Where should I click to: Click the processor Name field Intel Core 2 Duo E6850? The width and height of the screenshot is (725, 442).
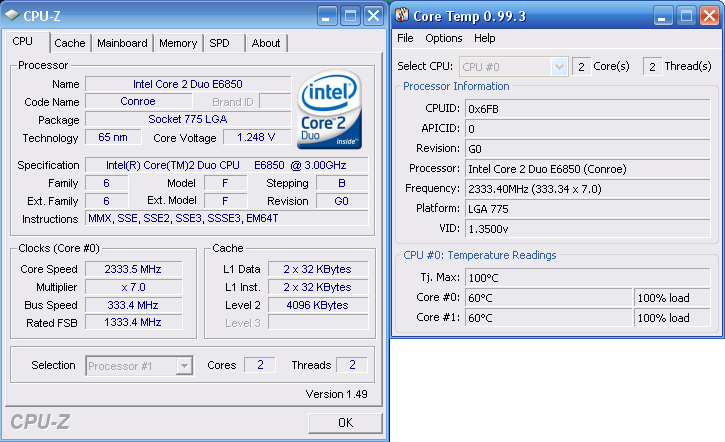click(188, 84)
